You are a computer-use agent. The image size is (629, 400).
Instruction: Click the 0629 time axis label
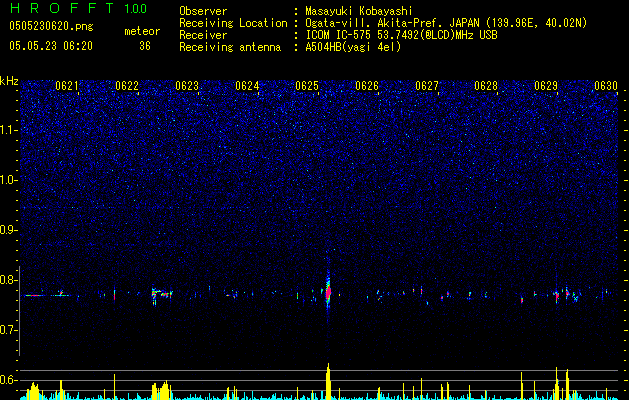(x=546, y=86)
